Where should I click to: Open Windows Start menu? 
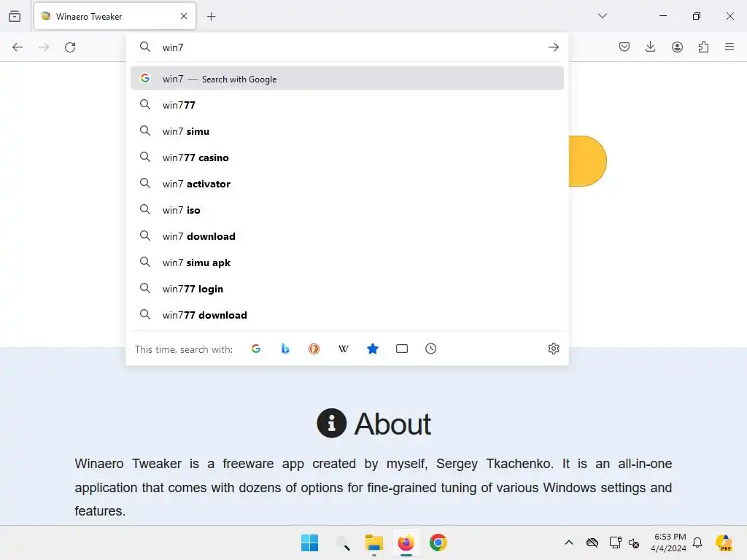tap(309, 542)
